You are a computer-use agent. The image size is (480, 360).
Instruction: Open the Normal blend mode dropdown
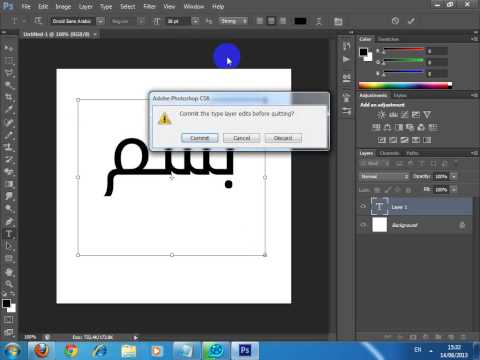tap(384, 176)
